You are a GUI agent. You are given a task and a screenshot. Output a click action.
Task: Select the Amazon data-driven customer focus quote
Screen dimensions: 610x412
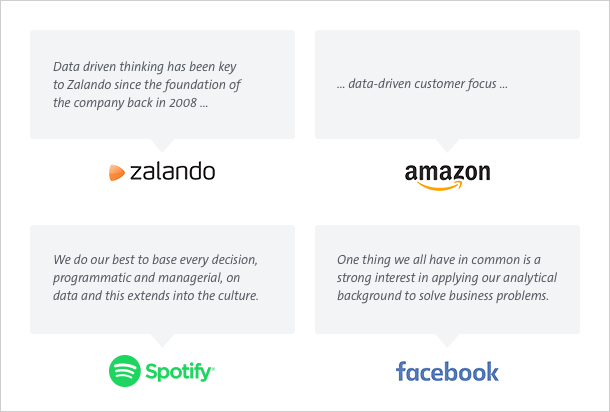pos(422,84)
